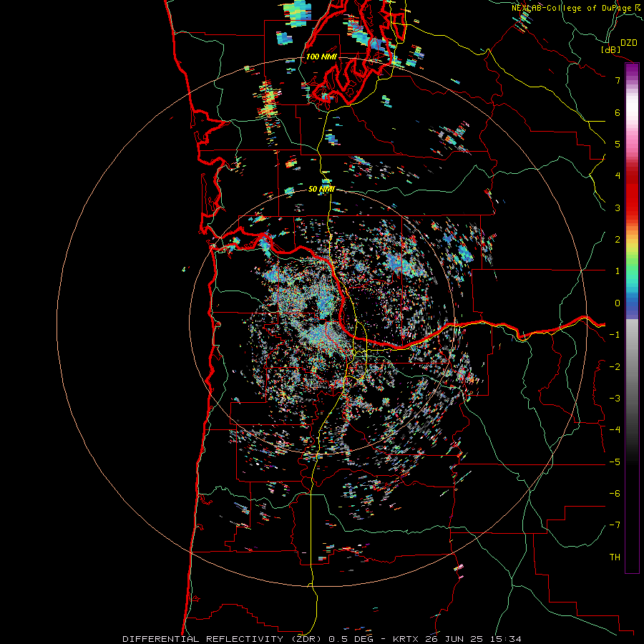
Task: Click the '3' value on the colorbar scale
Action: (x=618, y=208)
